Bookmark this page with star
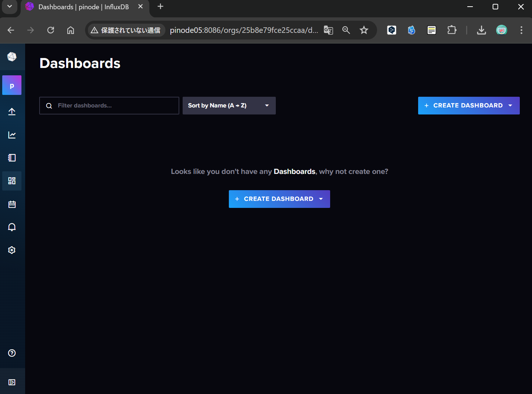The width and height of the screenshot is (532, 394). tap(364, 30)
